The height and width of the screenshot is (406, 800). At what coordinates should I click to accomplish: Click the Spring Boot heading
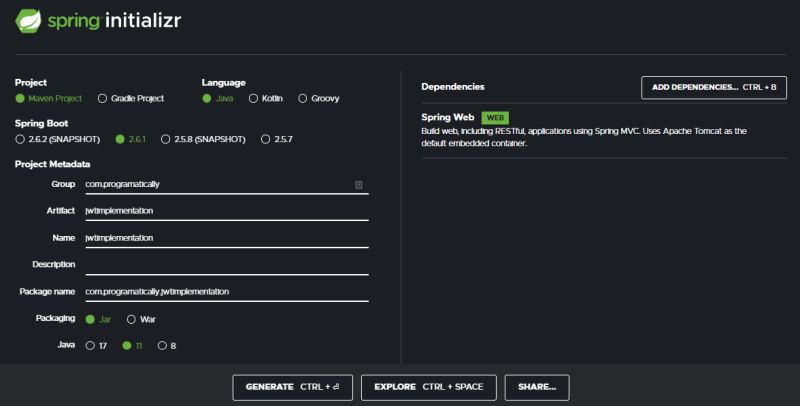(41, 123)
